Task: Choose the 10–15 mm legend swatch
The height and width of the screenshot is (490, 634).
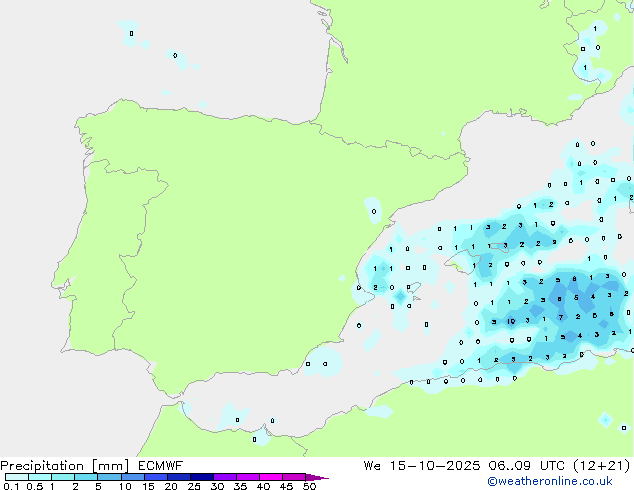Action: 132,477
